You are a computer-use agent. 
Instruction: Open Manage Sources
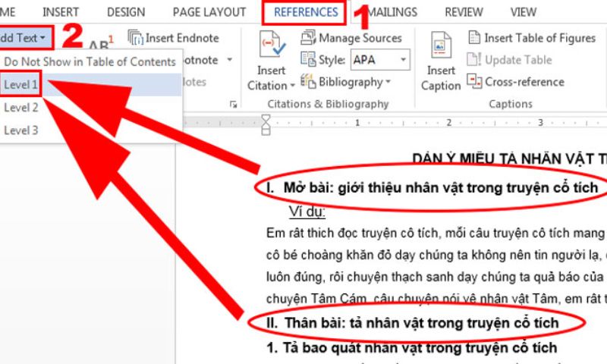360,38
